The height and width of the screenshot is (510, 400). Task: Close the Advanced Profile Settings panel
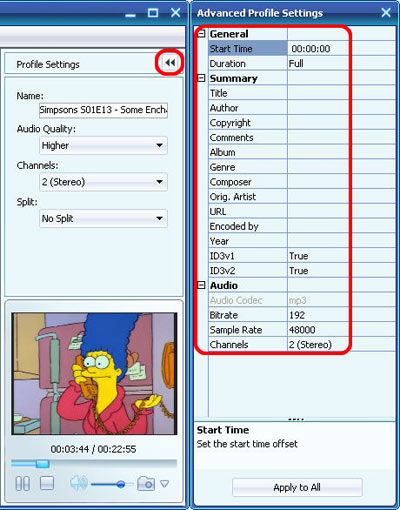click(386, 13)
